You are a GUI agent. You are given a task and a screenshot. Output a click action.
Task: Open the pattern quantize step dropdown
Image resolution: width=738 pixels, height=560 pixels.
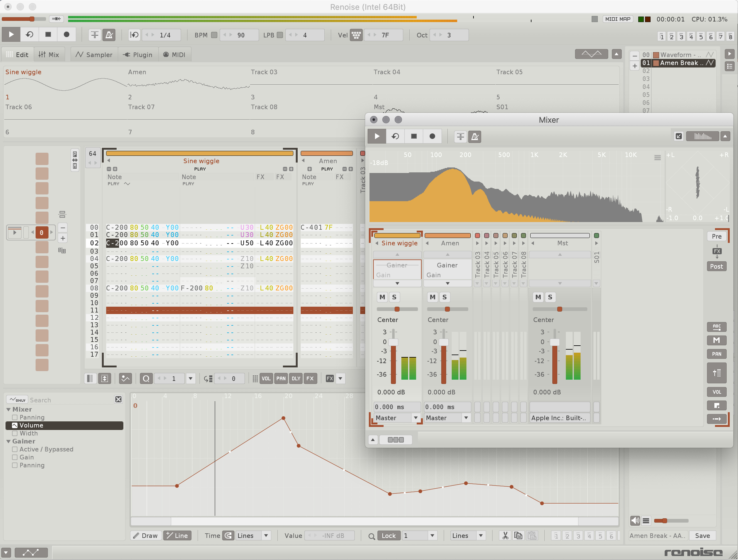[x=191, y=378]
